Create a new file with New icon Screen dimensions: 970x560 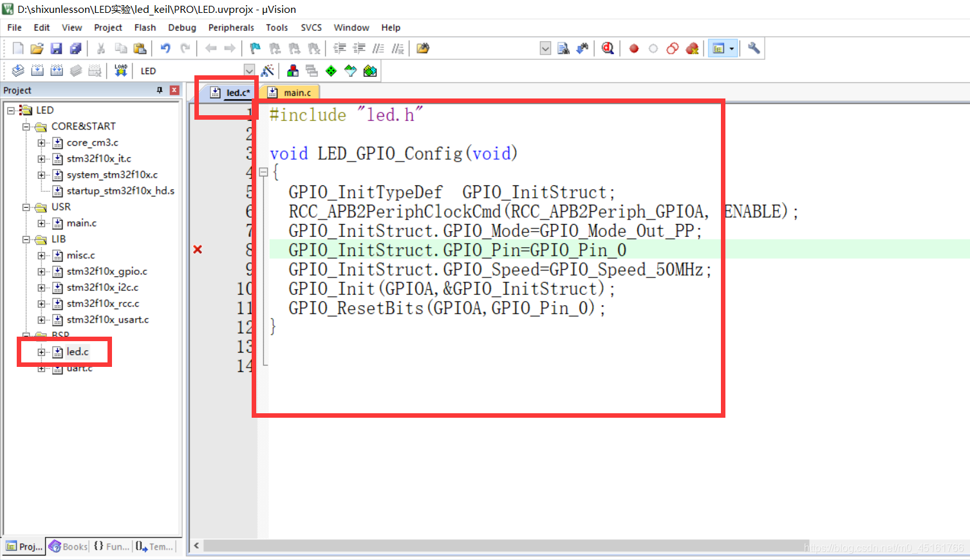click(x=18, y=48)
